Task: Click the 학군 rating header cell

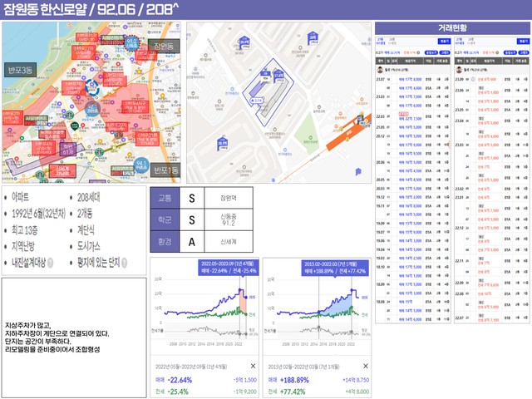Action: pyautogui.click(x=165, y=219)
